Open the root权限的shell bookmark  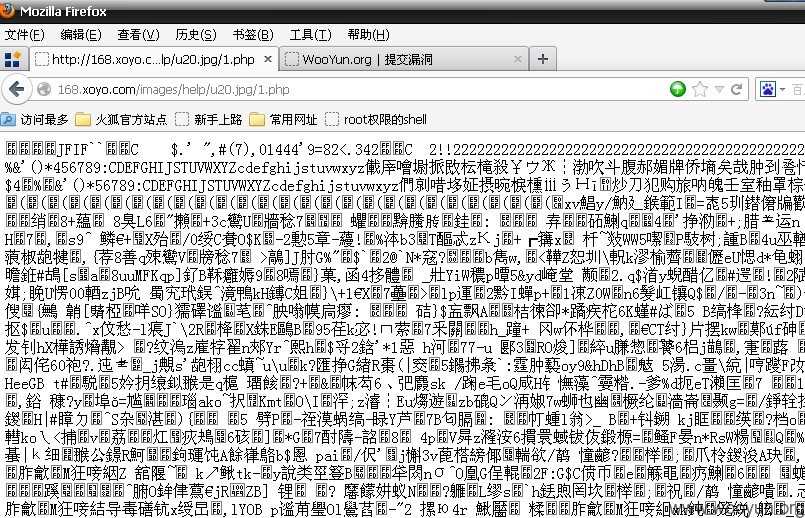click(376, 120)
